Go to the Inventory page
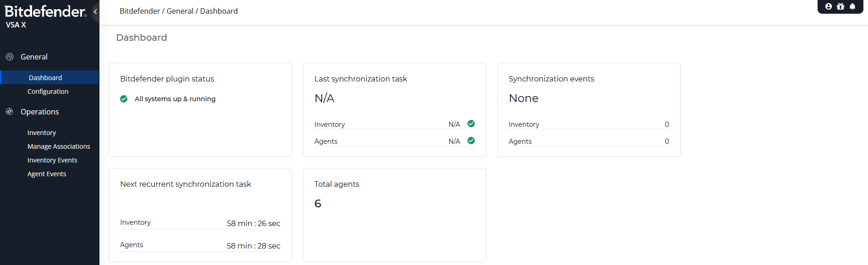Screen dimensions: 868x265 click(42, 132)
